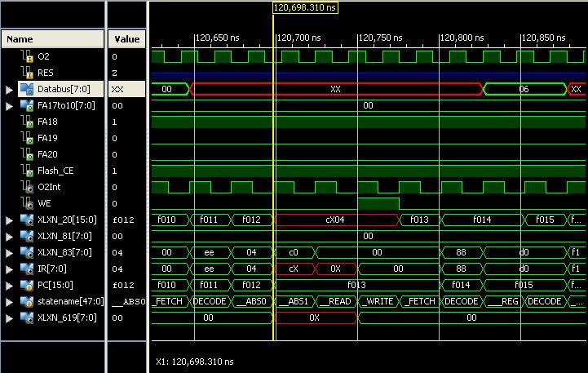Click the RES signal icon

pos(26,73)
